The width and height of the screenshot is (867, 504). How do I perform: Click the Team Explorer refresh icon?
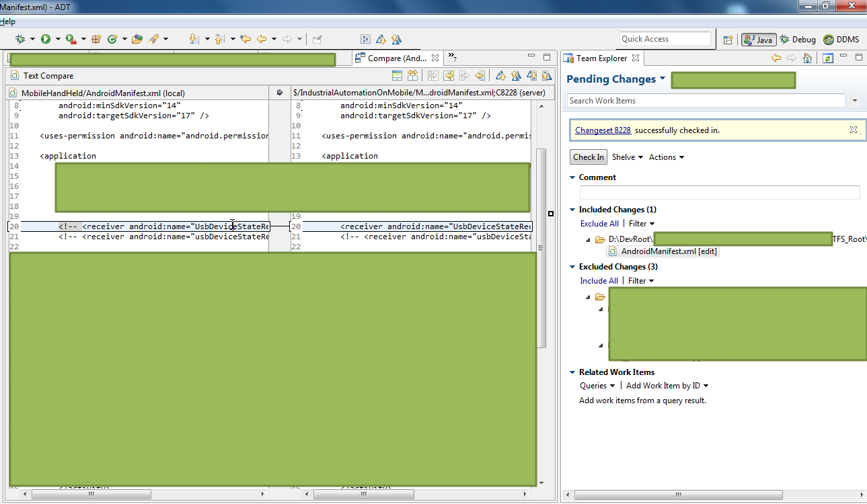click(x=828, y=58)
